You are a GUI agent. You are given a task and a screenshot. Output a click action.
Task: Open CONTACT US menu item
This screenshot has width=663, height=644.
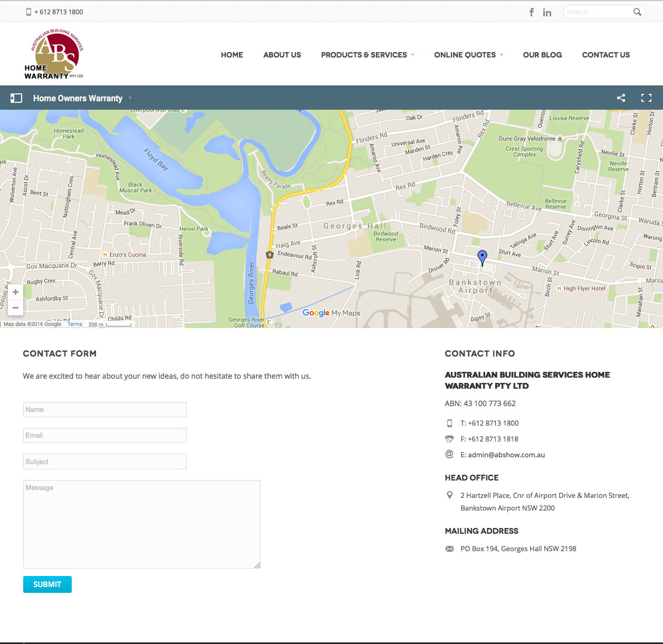point(606,55)
